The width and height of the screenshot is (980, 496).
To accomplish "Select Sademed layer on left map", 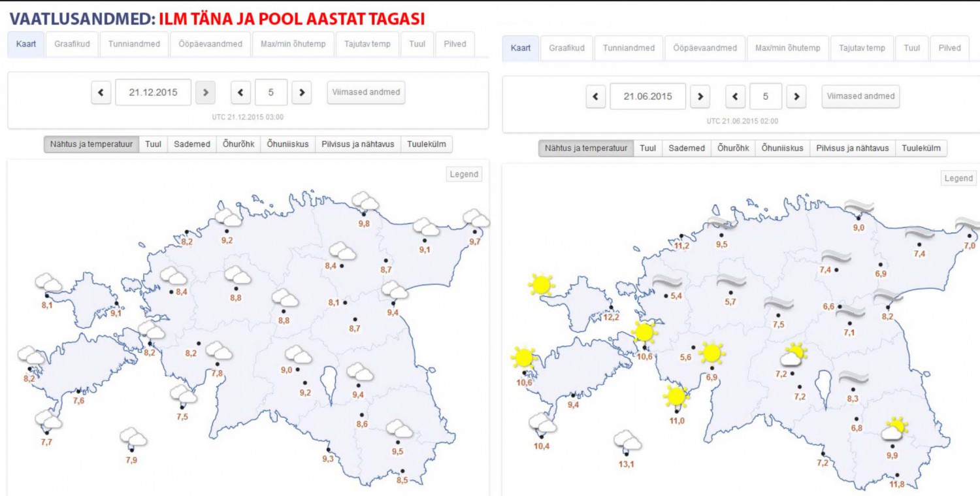I will 191,144.
